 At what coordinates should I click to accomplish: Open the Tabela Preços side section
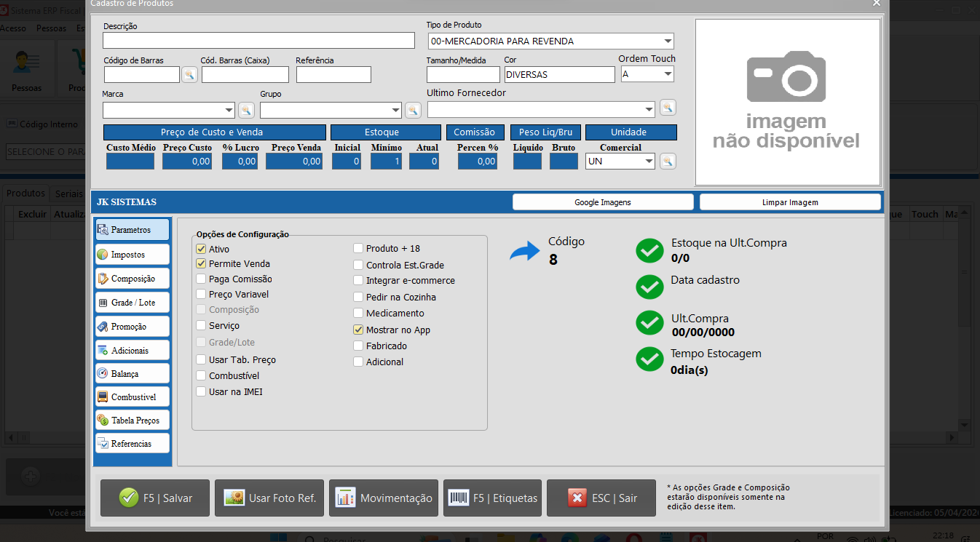coord(132,421)
